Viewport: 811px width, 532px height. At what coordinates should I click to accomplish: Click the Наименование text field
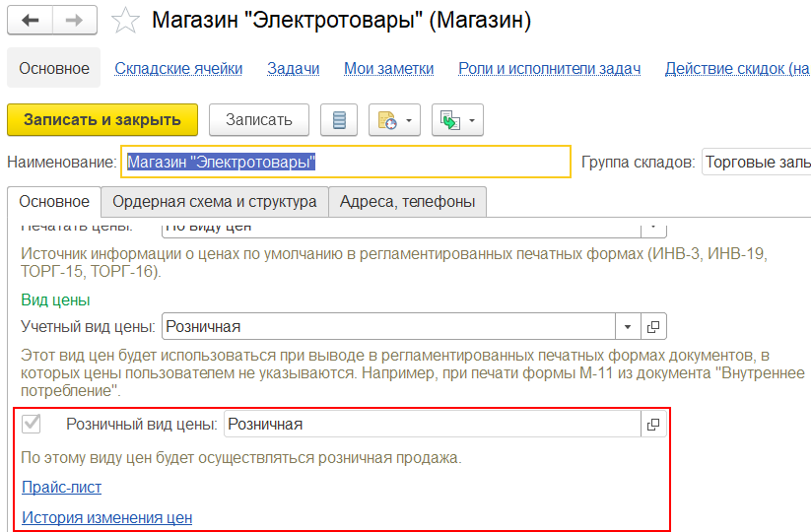tap(345, 163)
